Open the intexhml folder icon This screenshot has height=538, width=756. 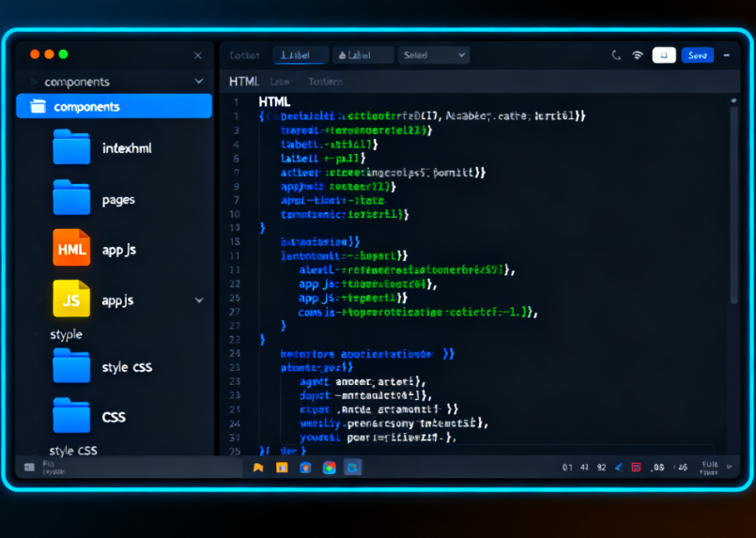[71, 147]
